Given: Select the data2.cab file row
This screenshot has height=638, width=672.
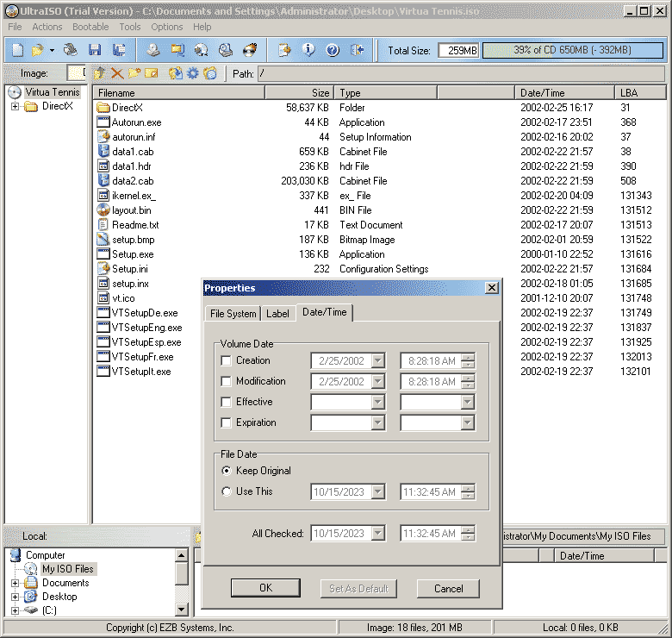Looking at the screenshot, I should tap(379, 181).
